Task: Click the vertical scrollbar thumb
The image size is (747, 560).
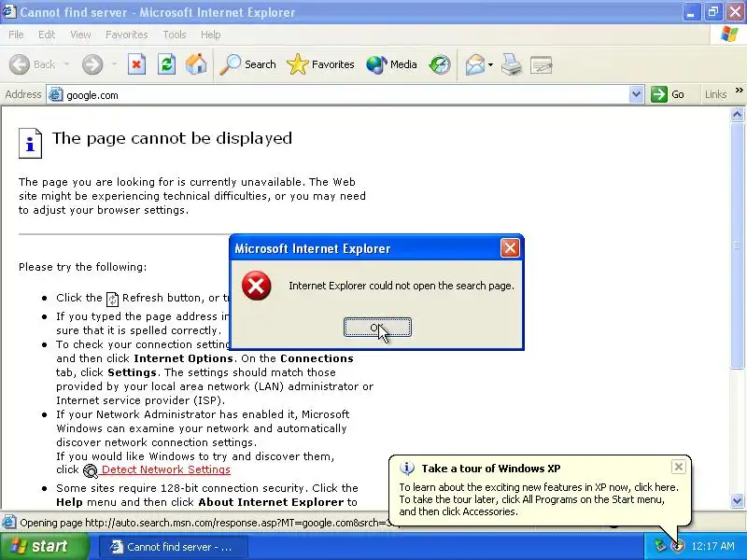Action: click(x=738, y=245)
